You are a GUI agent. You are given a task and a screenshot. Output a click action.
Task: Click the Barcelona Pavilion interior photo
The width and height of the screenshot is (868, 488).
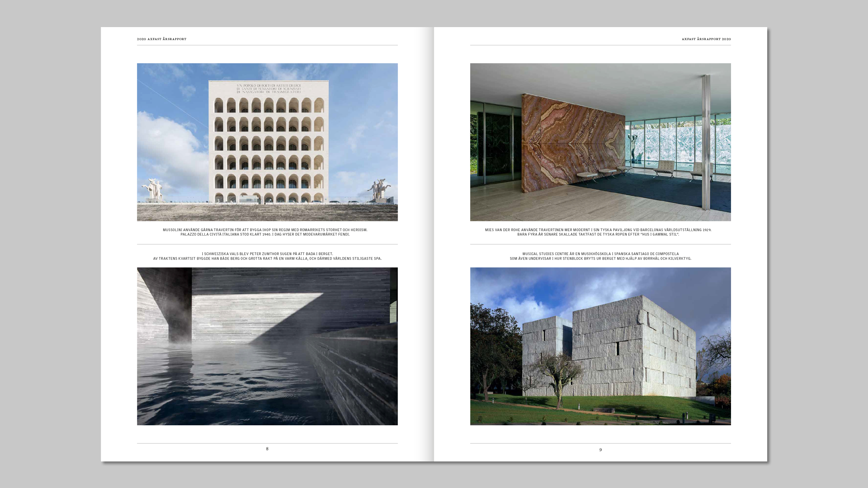click(x=601, y=142)
